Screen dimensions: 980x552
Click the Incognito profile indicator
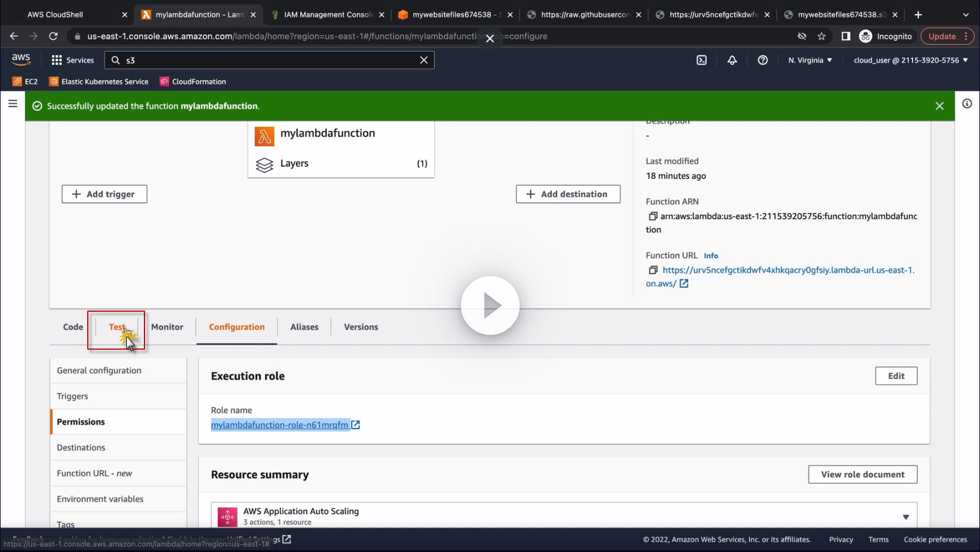(886, 36)
